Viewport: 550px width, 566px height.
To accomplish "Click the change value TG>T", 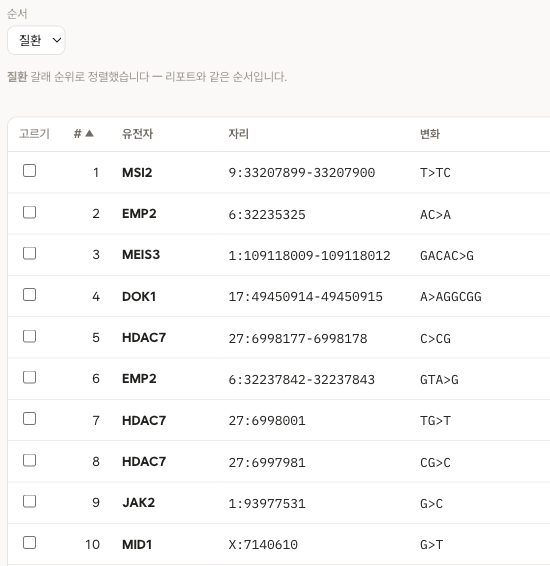I will 435,421.
